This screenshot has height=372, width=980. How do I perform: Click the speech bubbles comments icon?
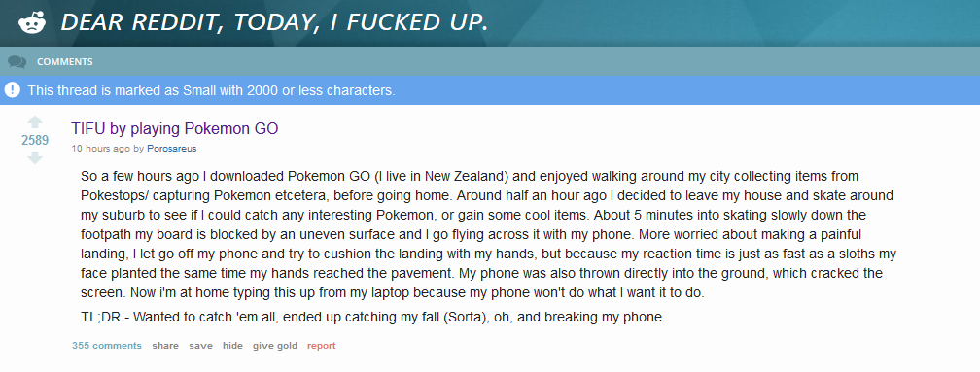pyautogui.click(x=17, y=62)
